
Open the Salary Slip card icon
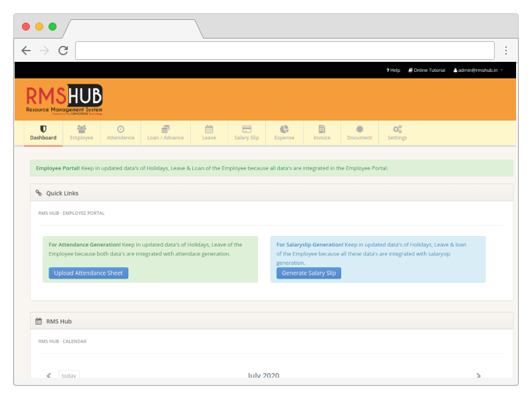coord(247,129)
